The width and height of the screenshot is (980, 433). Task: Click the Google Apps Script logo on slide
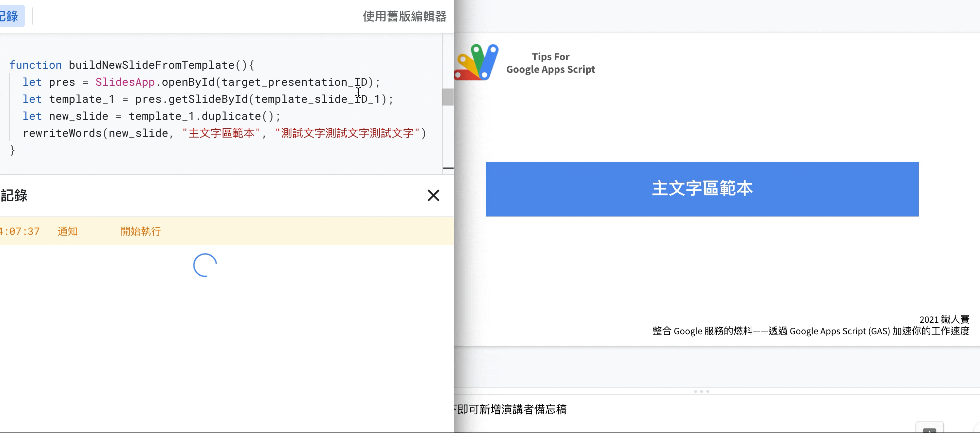click(x=476, y=62)
